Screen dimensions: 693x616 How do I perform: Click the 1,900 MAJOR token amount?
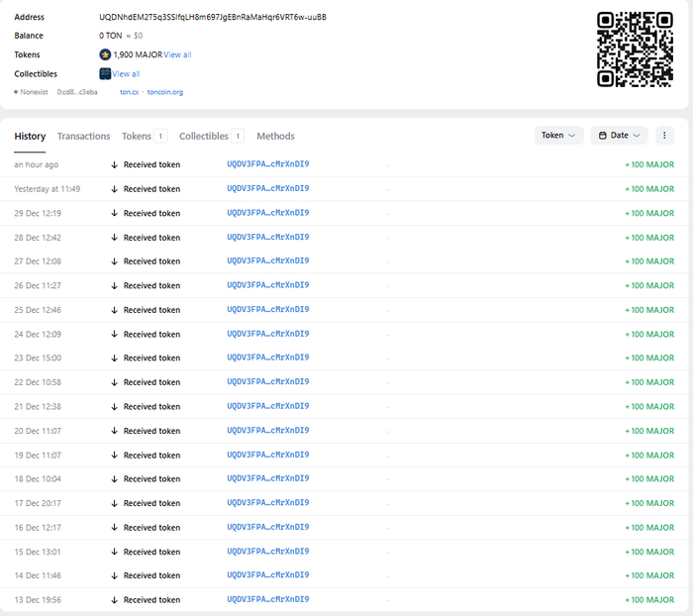[x=138, y=54]
